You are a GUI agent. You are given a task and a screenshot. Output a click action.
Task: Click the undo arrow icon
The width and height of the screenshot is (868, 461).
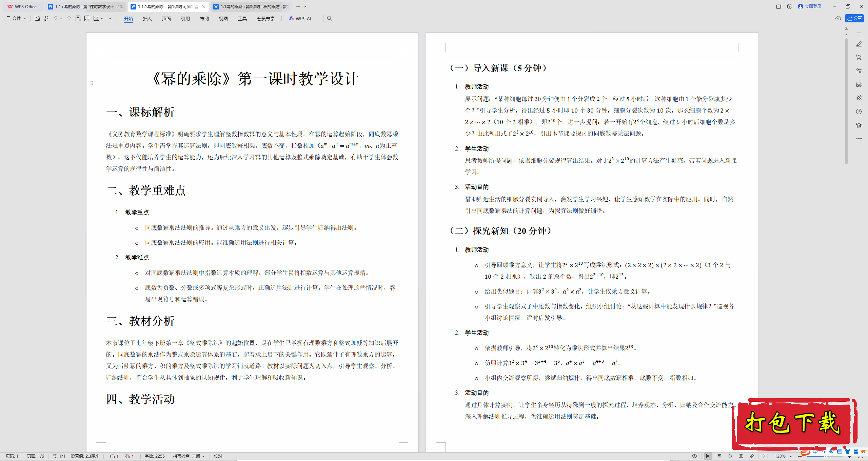tap(55, 18)
